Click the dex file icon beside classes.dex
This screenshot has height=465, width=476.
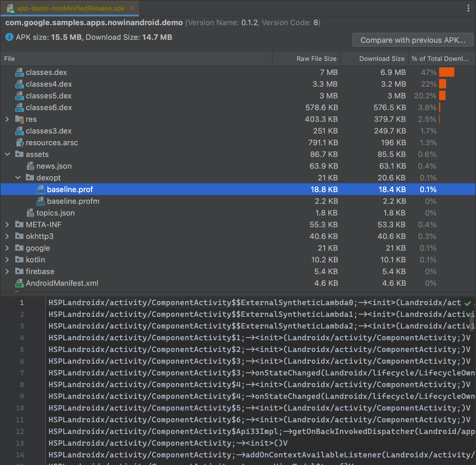[19, 72]
